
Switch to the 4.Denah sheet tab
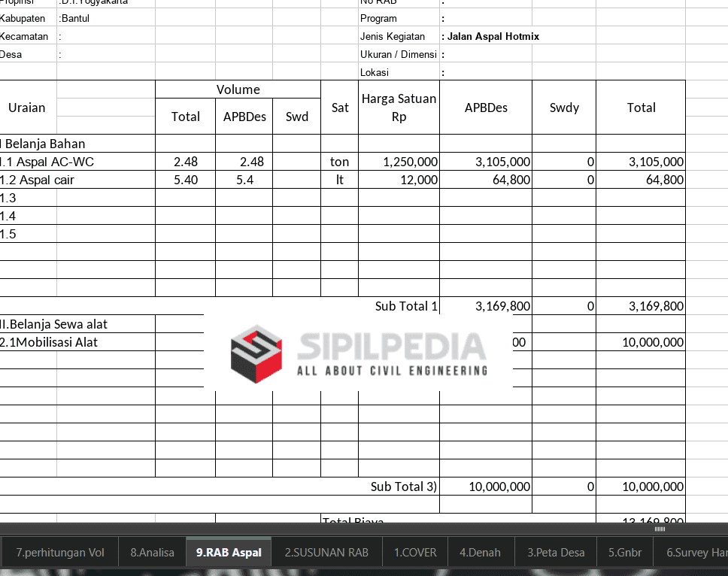[480, 552]
